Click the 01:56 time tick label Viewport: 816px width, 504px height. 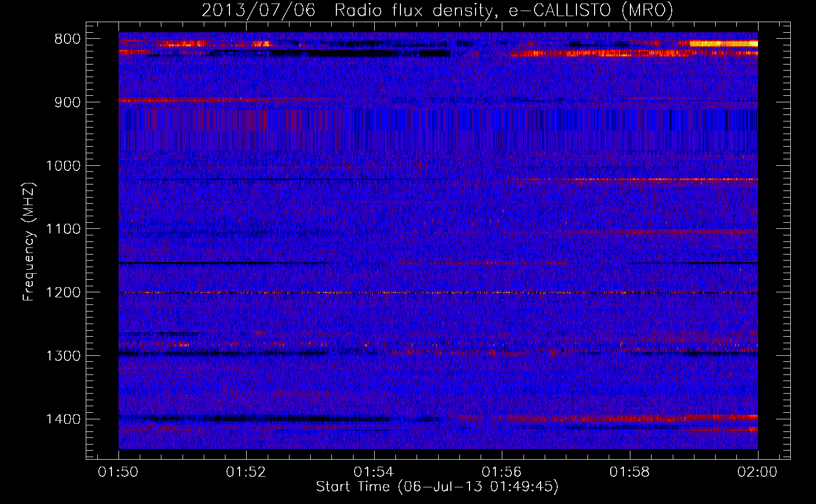[x=502, y=472]
